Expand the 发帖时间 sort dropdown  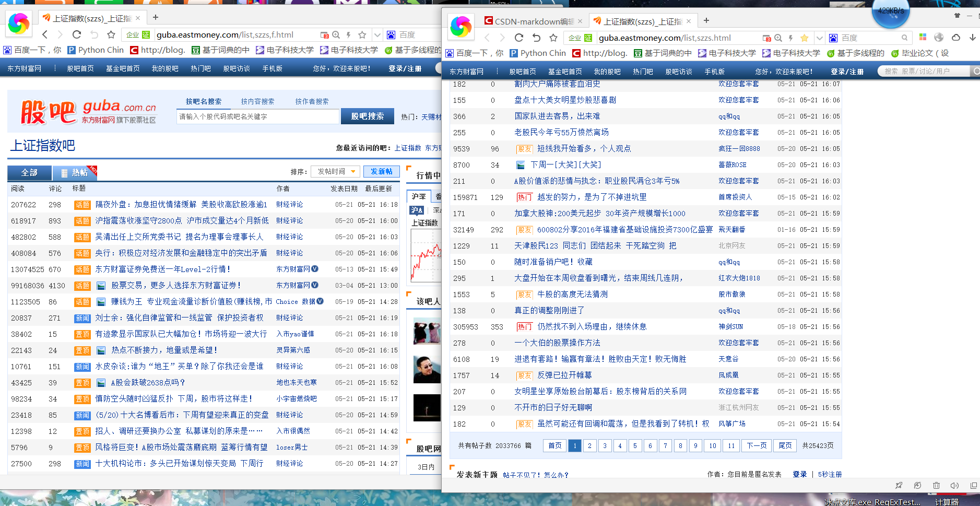click(x=334, y=171)
